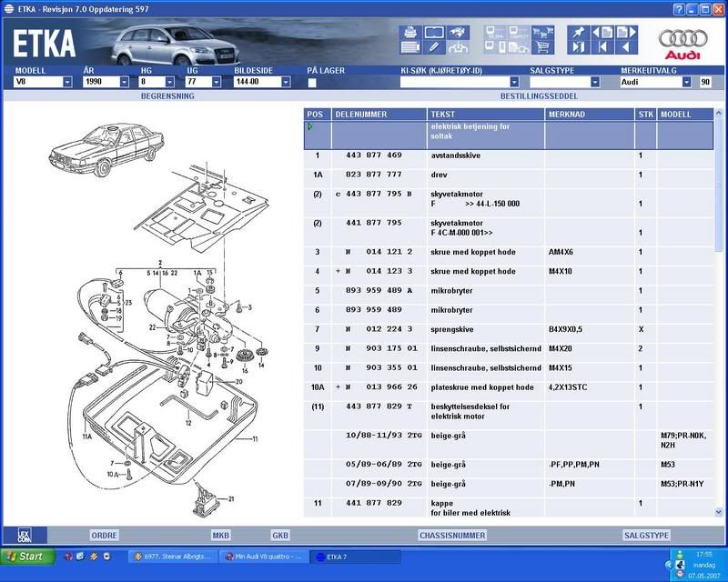Click the handshake icon in toolbar

(x=457, y=32)
